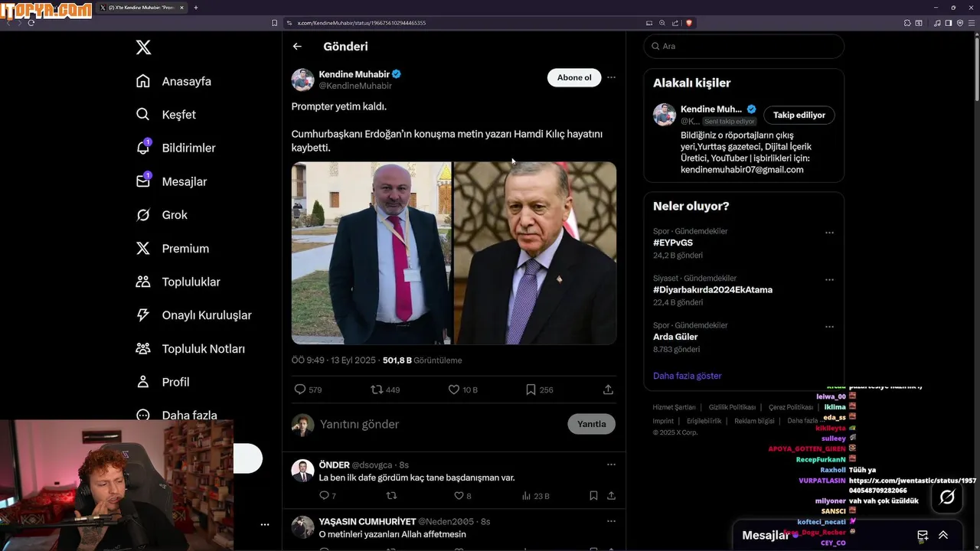Select the X'te Kendine Muhabir browser tab
This screenshot has height=551, width=980.
point(142,8)
